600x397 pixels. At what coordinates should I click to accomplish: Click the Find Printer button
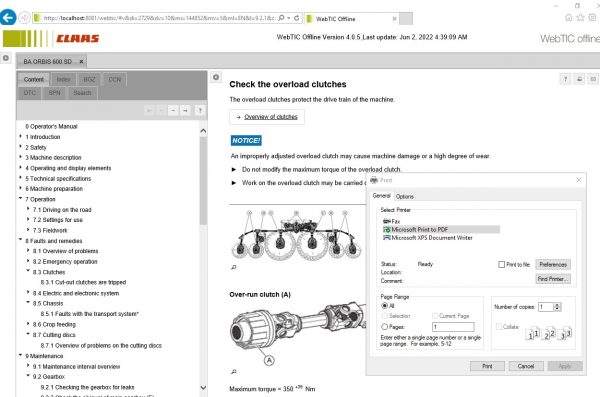(x=553, y=279)
